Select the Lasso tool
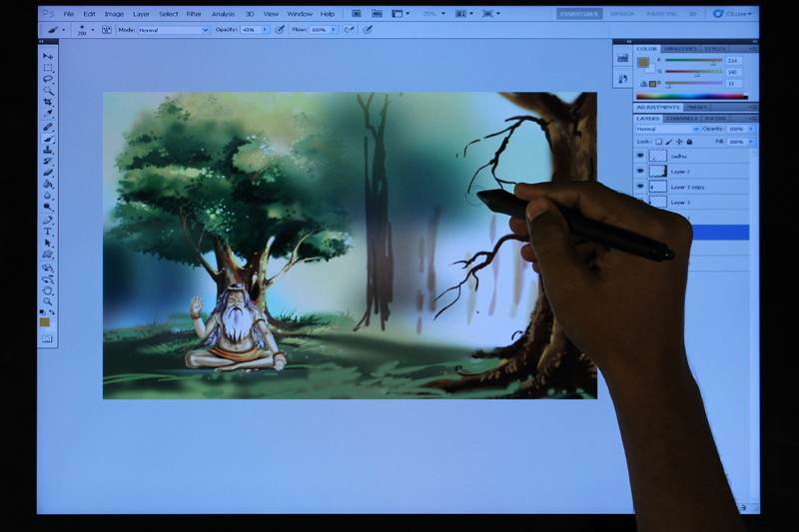This screenshot has height=532, width=799. 47,79
